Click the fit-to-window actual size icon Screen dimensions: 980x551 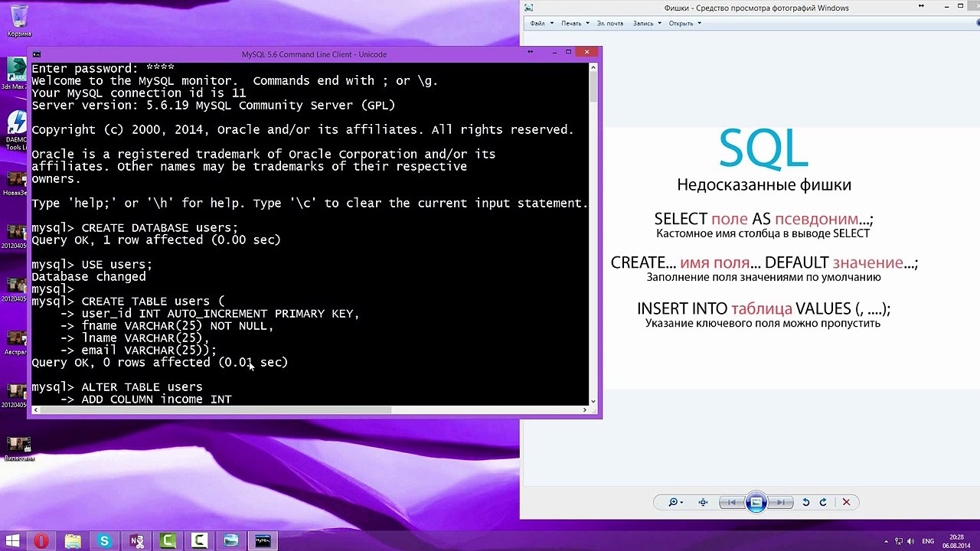(x=703, y=502)
